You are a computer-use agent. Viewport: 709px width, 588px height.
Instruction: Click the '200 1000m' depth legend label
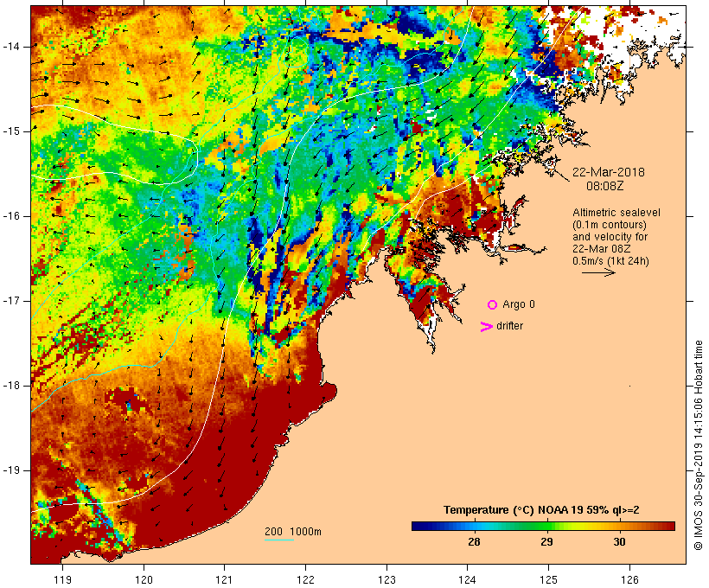pos(293,532)
